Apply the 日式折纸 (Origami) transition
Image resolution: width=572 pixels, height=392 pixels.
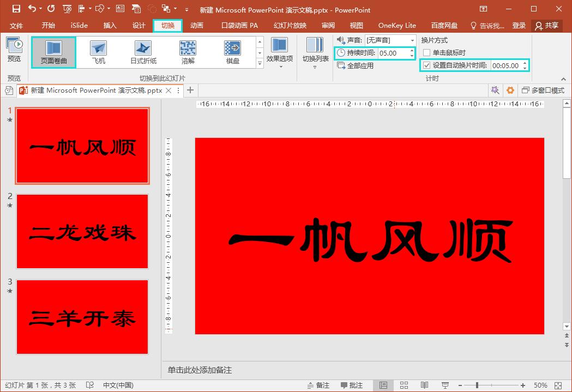tap(143, 52)
